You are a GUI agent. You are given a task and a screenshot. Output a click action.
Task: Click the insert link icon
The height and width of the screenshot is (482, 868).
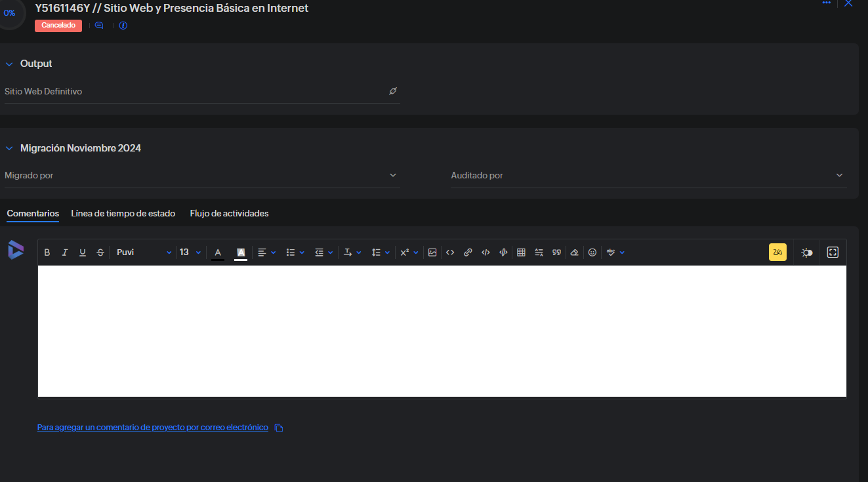click(x=468, y=252)
